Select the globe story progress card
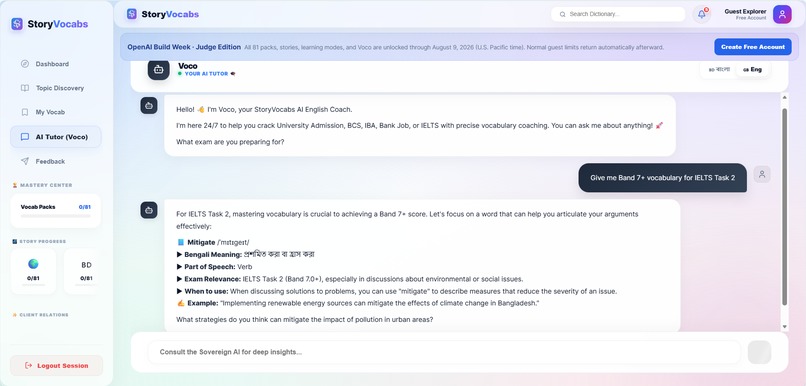This screenshot has height=386, width=806. (x=33, y=271)
